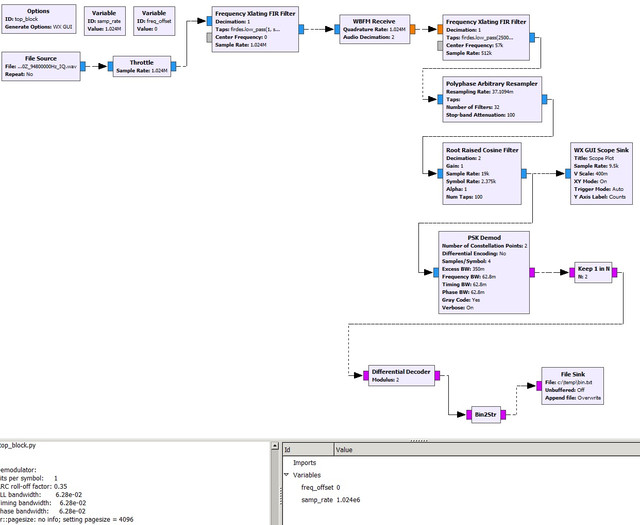Screen dimensions: 640x525
Task: Click the Bin2Str input port
Action: point(469,415)
